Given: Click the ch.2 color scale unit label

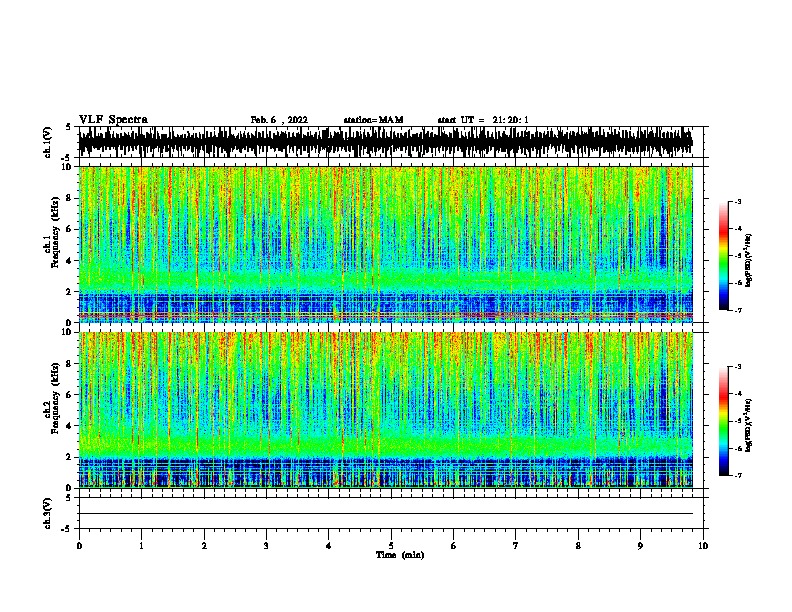Looking at the screenshot, I should click(749, 425).
